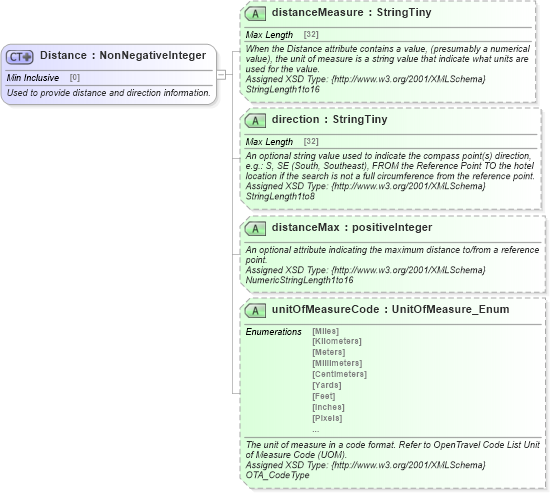550x493 pixels.
Task: Click the CT+ complex type icon for Distance
Action: 20,57
